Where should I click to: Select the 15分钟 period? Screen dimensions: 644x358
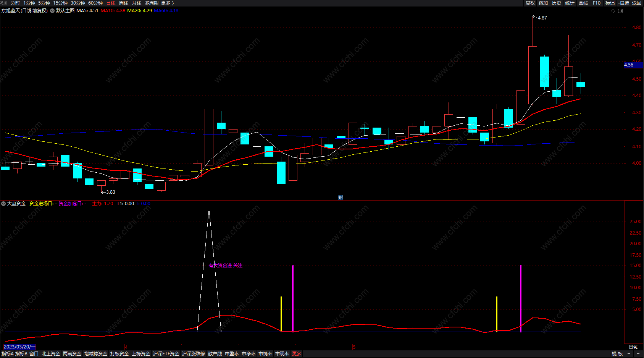[60, 3]
